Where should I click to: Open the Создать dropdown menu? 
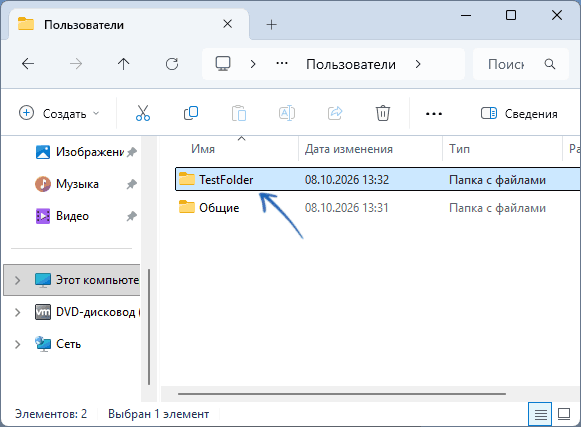[x=59, y=113]
